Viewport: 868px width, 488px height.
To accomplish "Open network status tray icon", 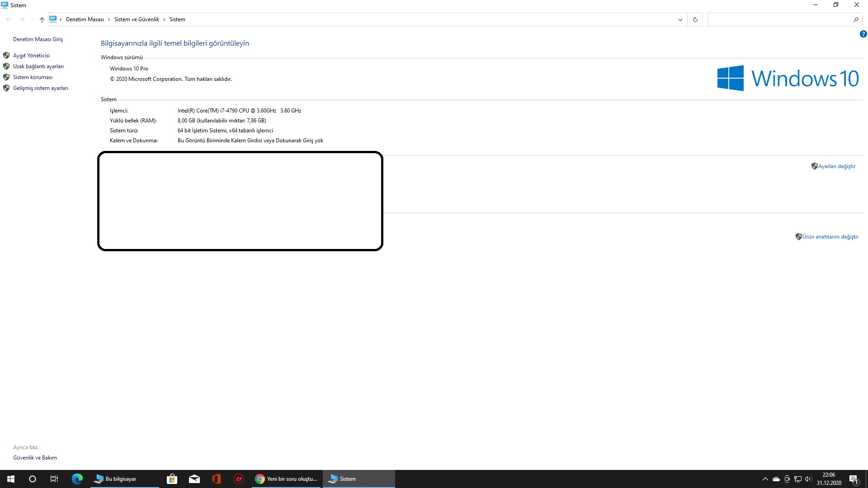I will 798,479.
